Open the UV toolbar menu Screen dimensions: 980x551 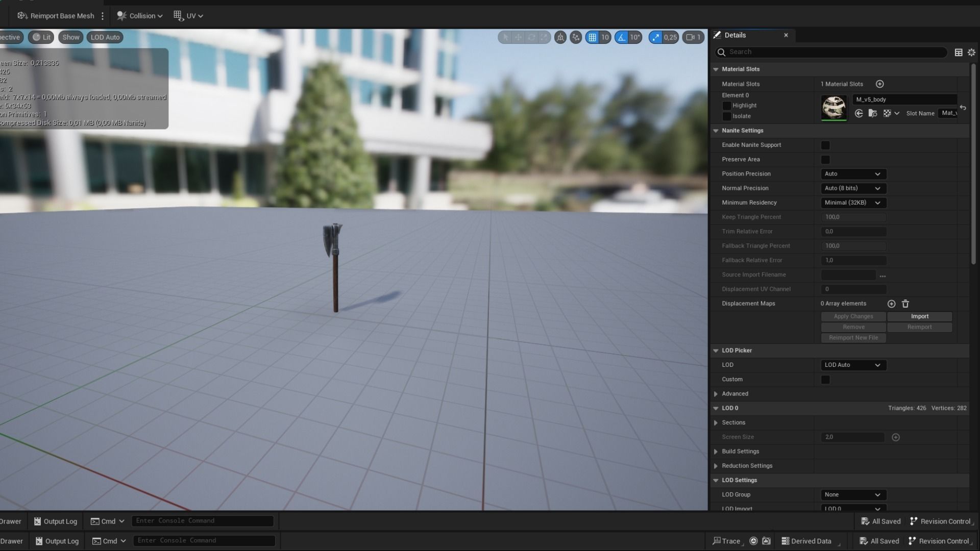coord(188,16)
